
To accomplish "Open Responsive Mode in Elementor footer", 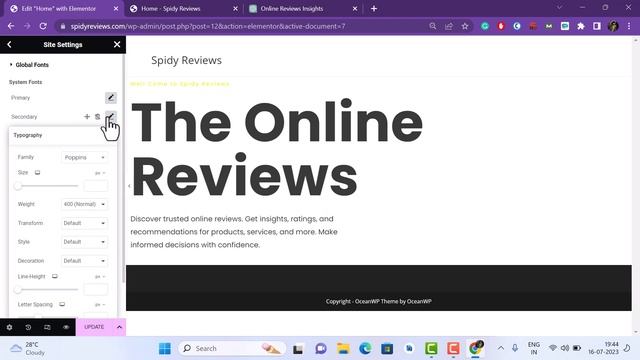I will 47,327.
